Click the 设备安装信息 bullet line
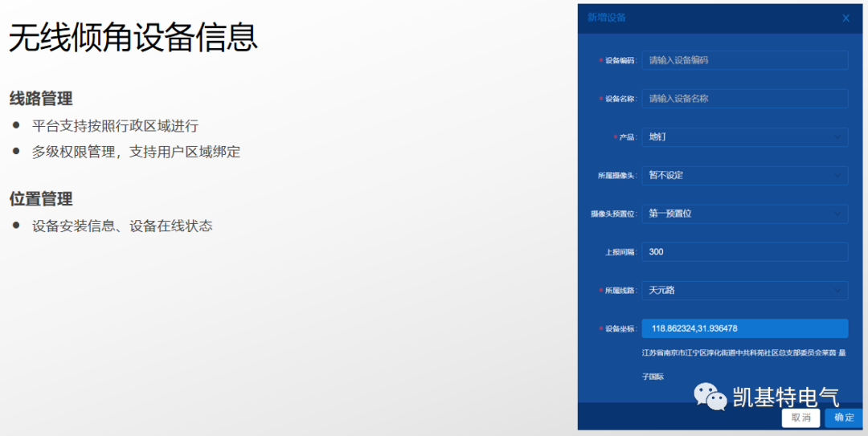The height and width of the screenshot is (436, 868). pyautogui.click(x=122, y=226)
